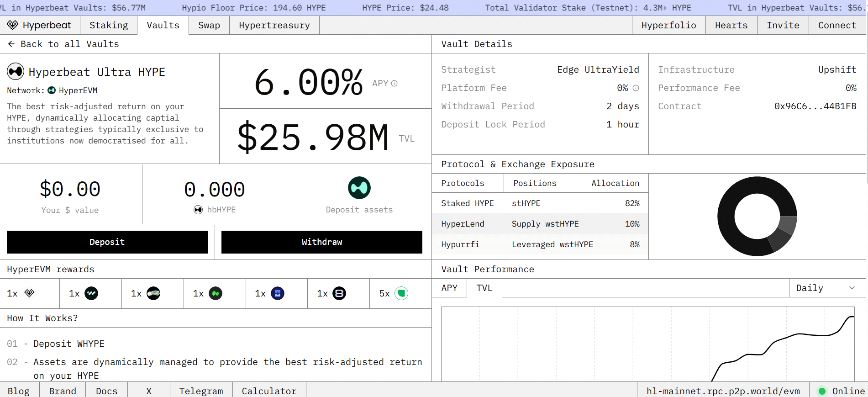Image resolution: width=868 pixels, height=397 pixels.
Task: Select the Staked HYPE protocol row
Action: click(x=540, y=203)
